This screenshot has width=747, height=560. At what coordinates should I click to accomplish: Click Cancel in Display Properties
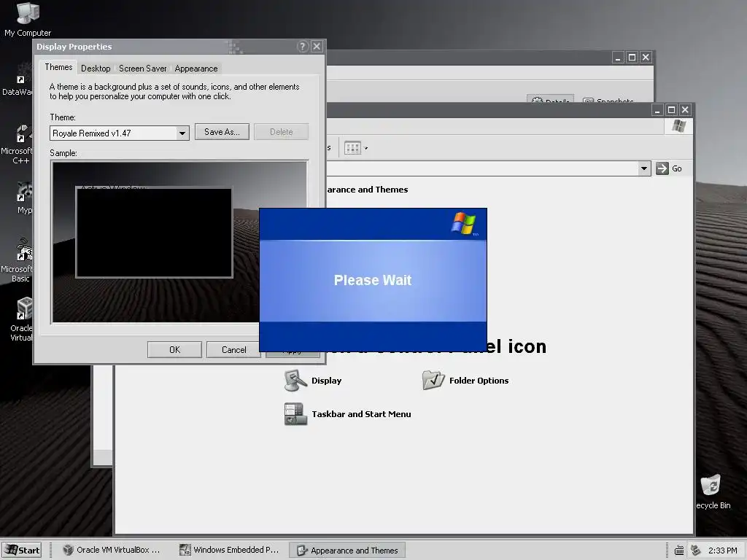(x=234, y=350)
